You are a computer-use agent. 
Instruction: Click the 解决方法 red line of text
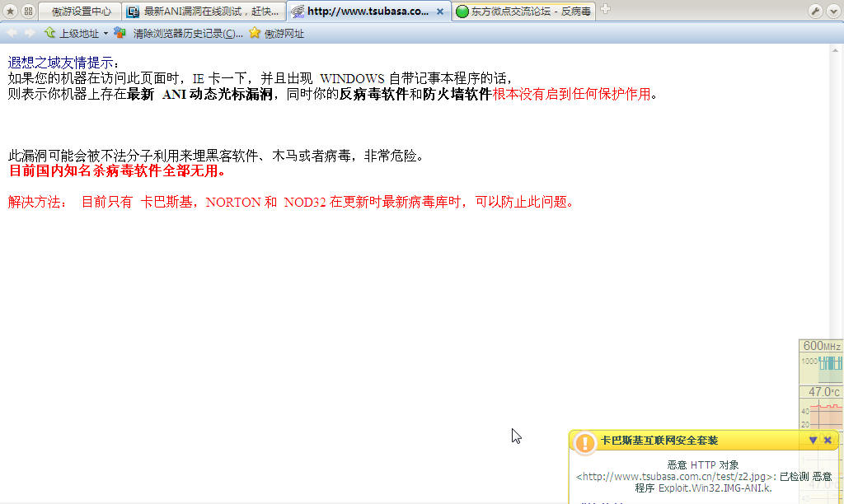(291, 203)
